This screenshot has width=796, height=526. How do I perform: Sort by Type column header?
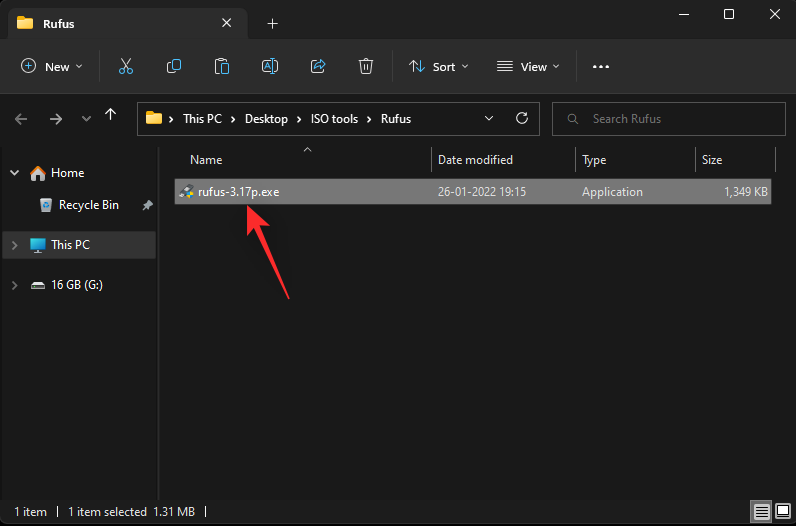pos(594,160)
